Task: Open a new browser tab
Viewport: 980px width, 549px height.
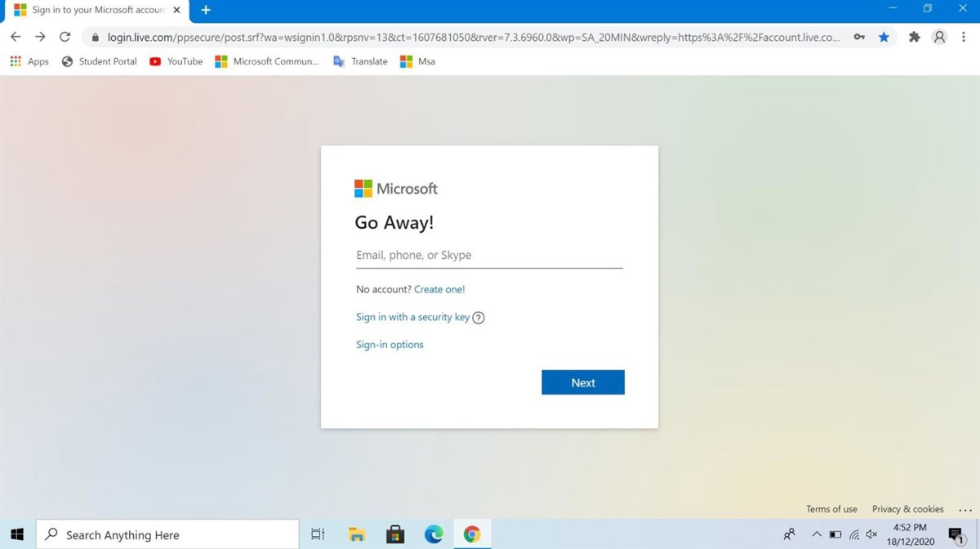Action: pos(206,10)
